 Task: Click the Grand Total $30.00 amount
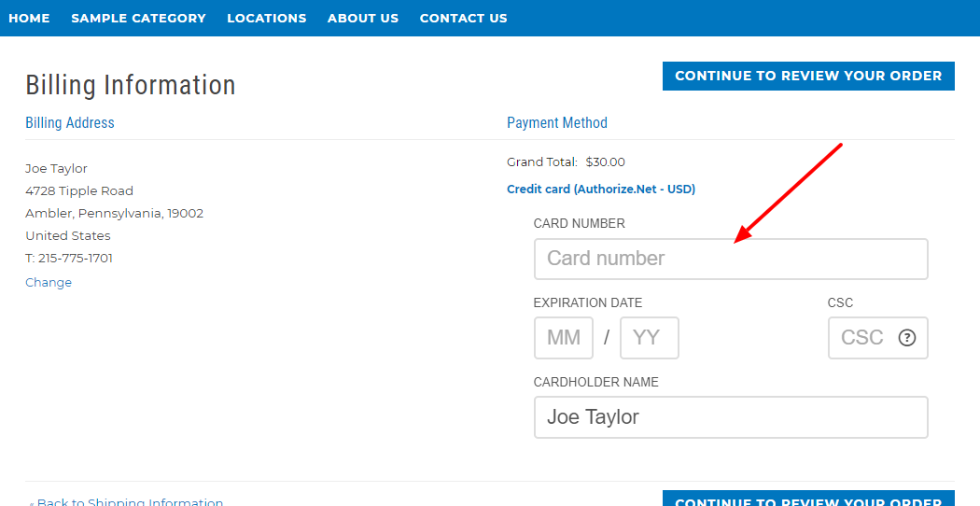point(605,162)
